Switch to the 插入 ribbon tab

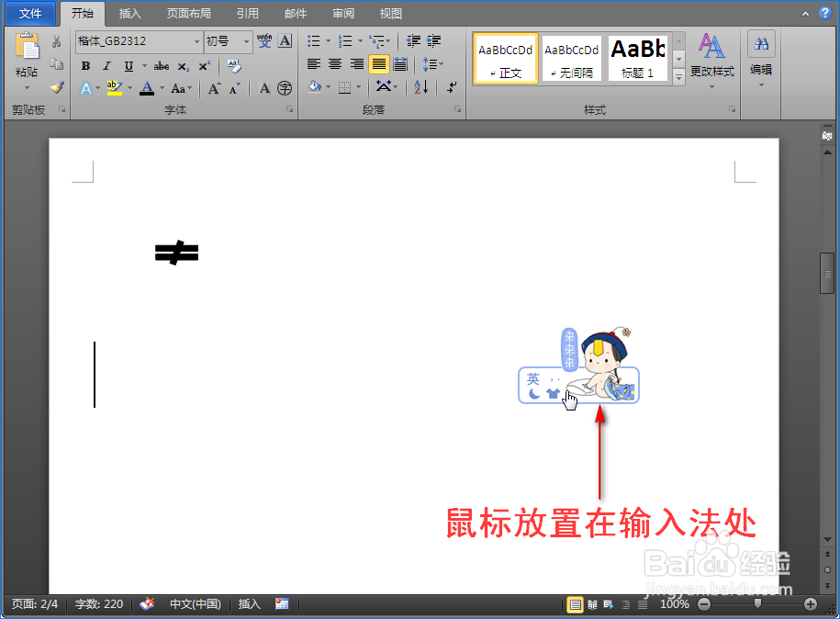click(x=129, y=13)
